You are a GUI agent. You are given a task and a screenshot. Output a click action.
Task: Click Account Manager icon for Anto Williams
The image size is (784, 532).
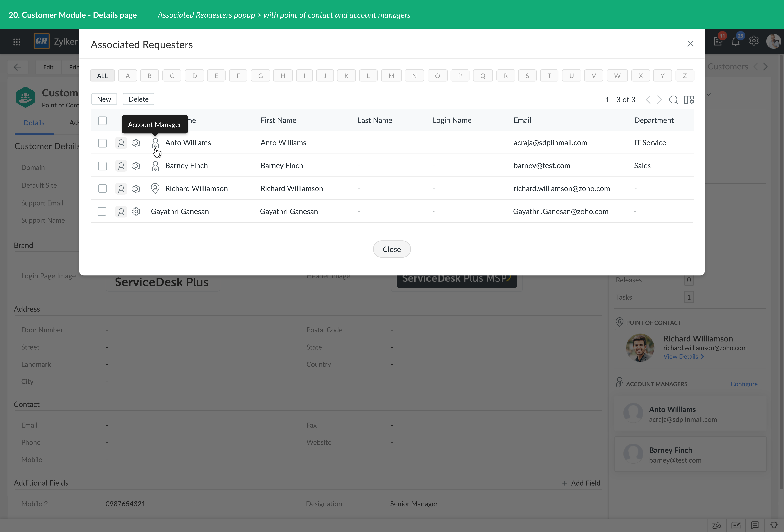tap(155, 143)
